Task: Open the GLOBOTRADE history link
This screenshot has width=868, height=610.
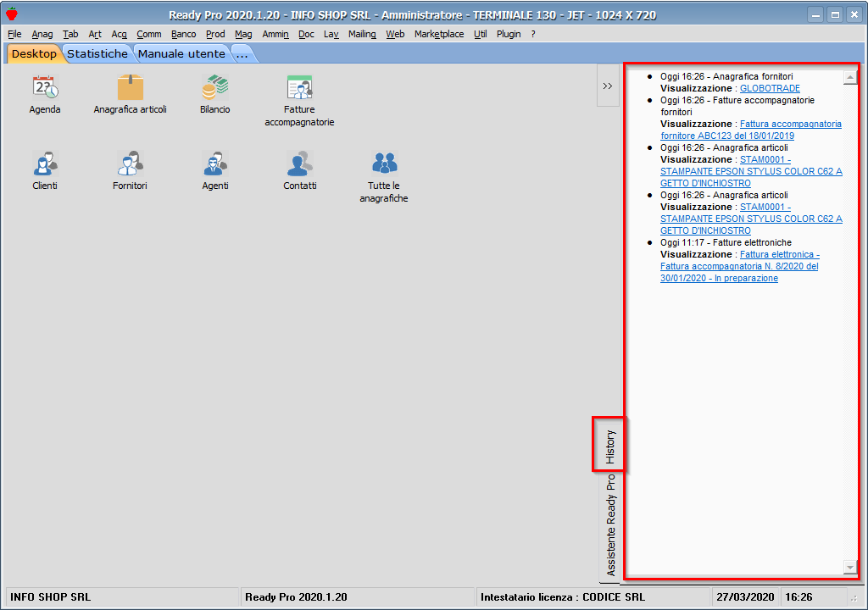Action: click(x=770, y=88)
